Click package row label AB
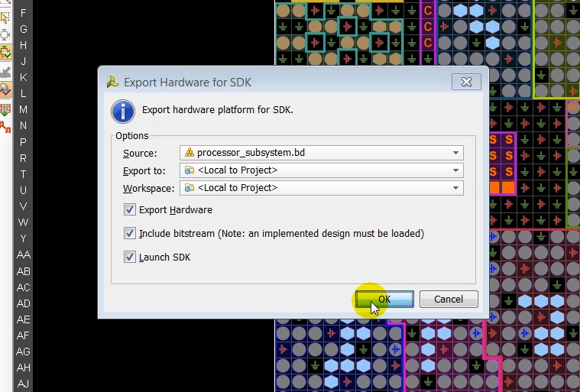The height and width of the screenshot is (392, 580). point(23,271)
